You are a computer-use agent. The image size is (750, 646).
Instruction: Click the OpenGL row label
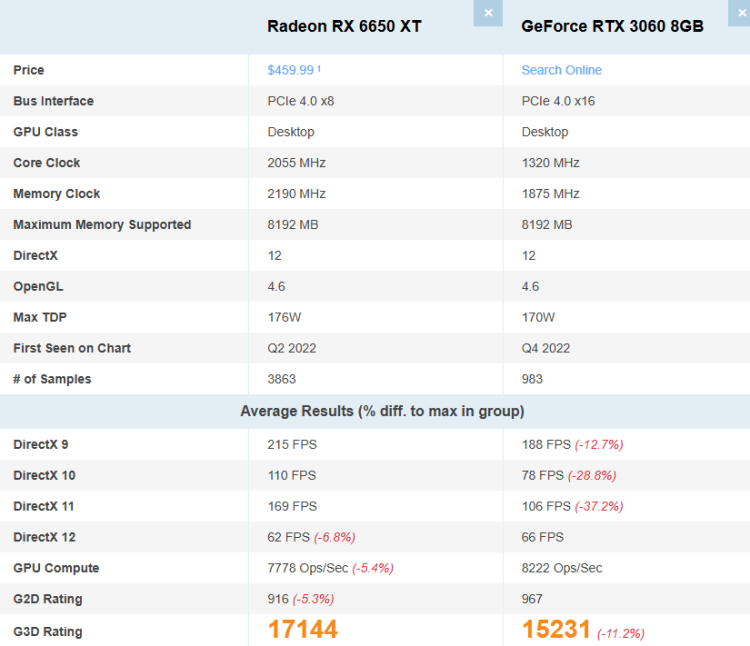click(38, 286)
